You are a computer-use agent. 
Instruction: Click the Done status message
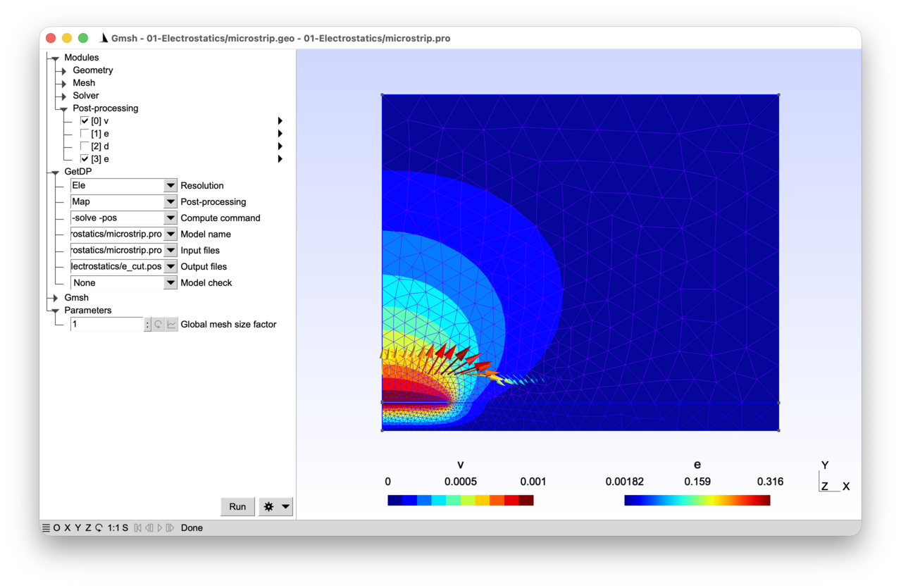(x=192, y=527)
